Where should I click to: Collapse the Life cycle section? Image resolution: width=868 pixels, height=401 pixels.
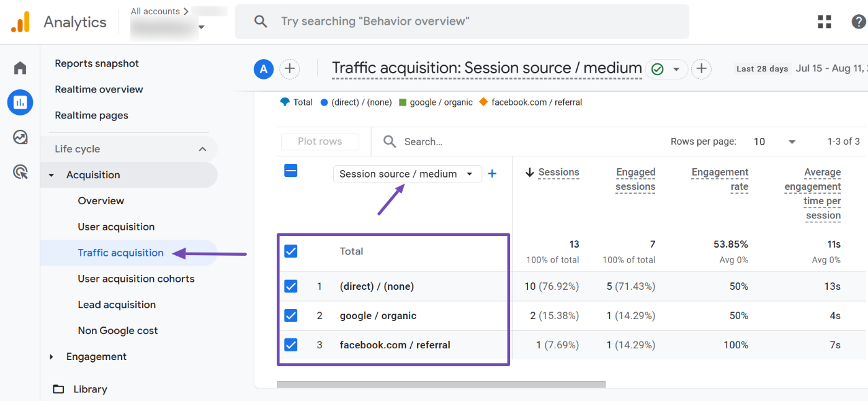[x=202, y=148]
